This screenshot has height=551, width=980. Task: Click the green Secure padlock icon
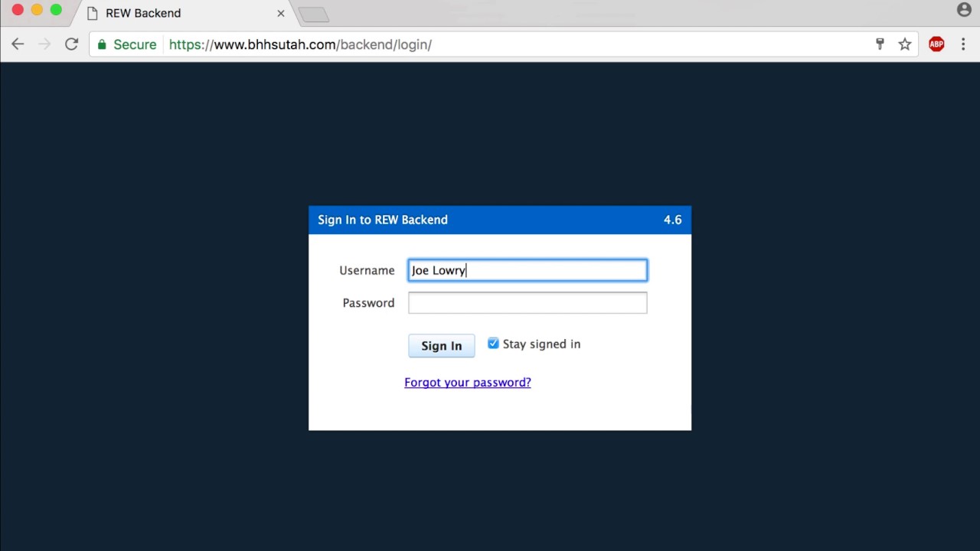click(102, 44)
